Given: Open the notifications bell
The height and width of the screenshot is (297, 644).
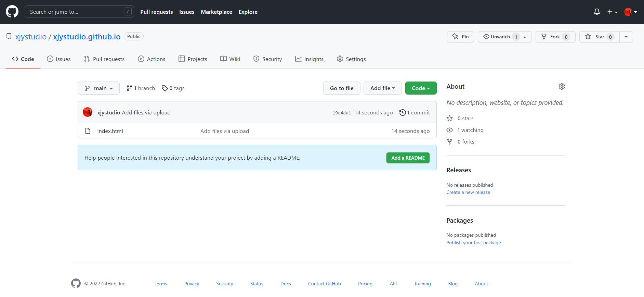Looking at the screenshot, I should point(597,12).
